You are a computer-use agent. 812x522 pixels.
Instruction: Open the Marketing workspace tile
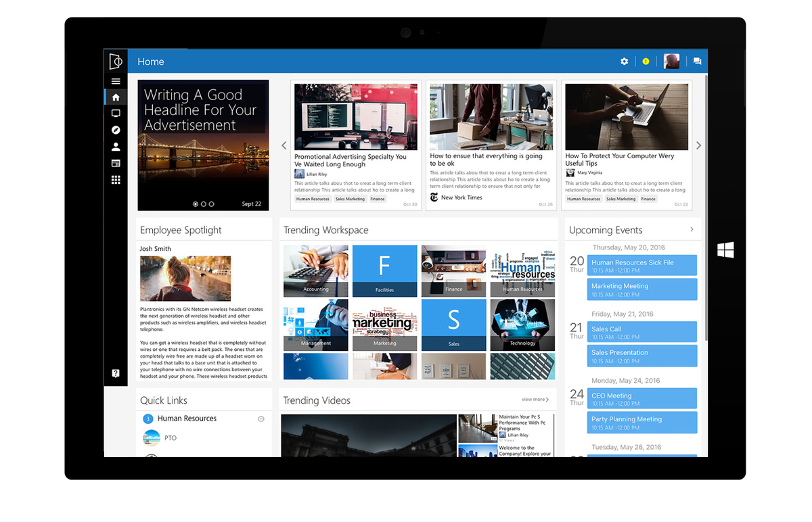coord(385,325)
